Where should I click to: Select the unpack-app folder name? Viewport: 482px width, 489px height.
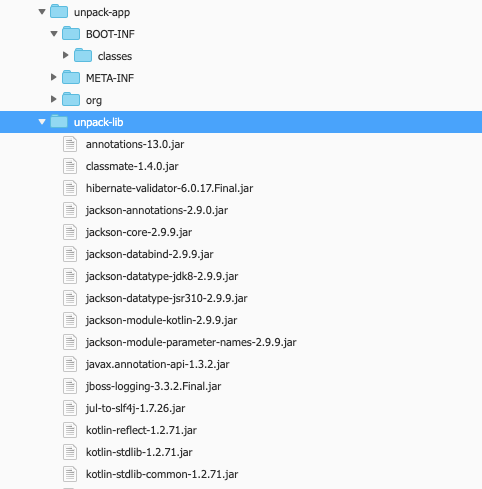(102, 13)
